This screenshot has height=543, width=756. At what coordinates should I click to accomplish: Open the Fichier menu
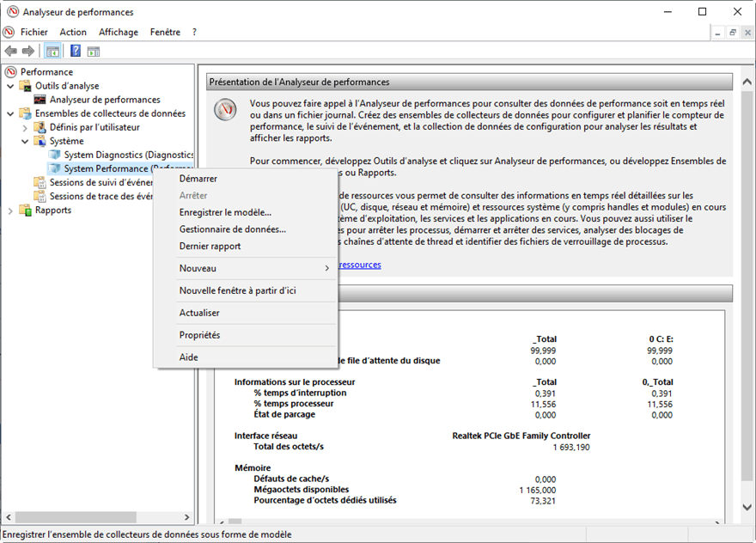coord(34,33)
